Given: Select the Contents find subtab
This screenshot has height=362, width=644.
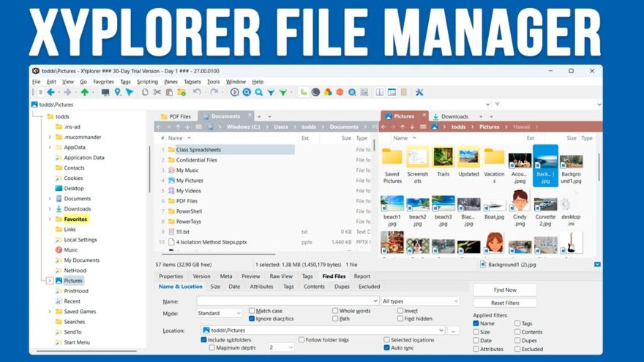Looking at the screenshot, I should point(314,287).
